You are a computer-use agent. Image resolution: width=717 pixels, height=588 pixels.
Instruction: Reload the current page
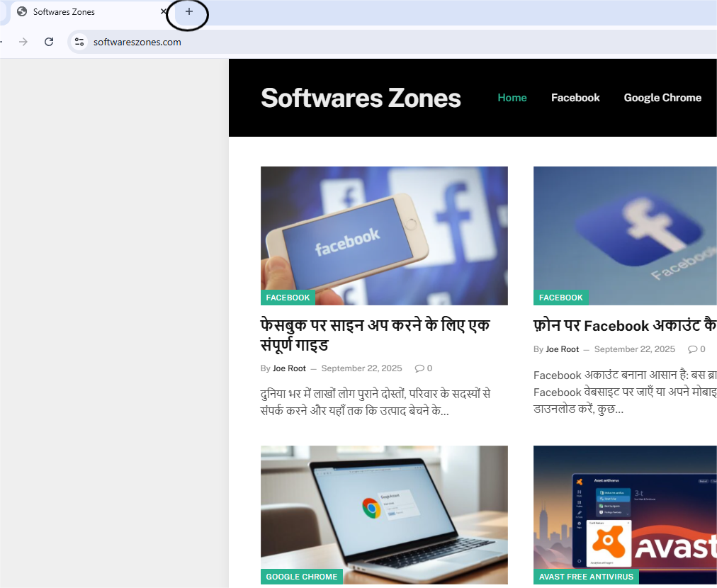49,42
